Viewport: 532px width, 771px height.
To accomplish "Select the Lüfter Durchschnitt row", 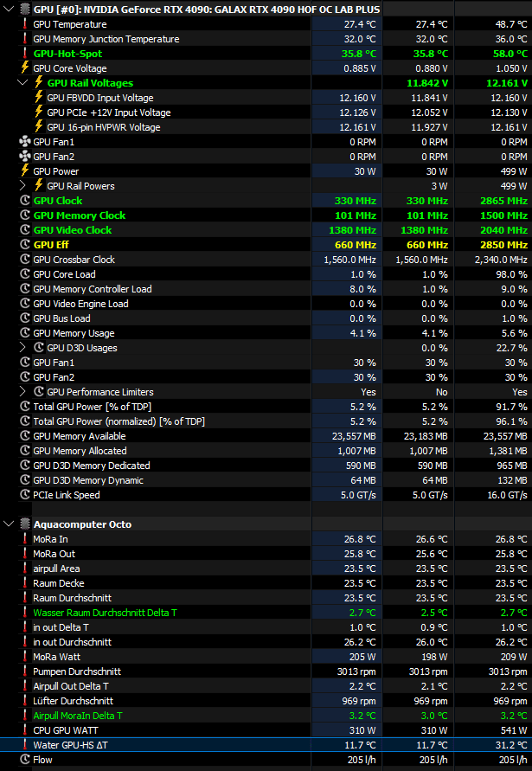I will pyautogui.click(x=266, y=701).
